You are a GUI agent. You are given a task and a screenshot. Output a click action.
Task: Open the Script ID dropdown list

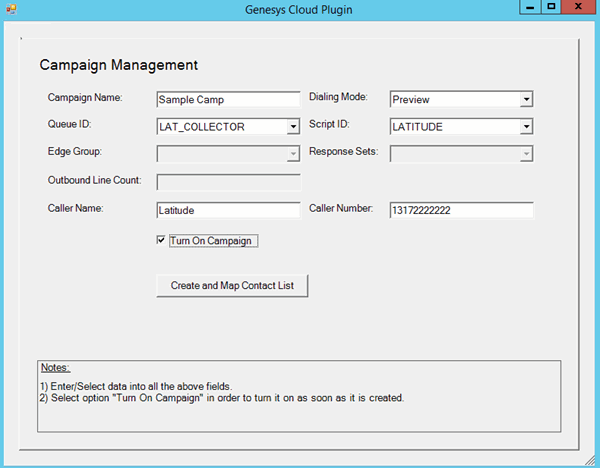point(526,127)
